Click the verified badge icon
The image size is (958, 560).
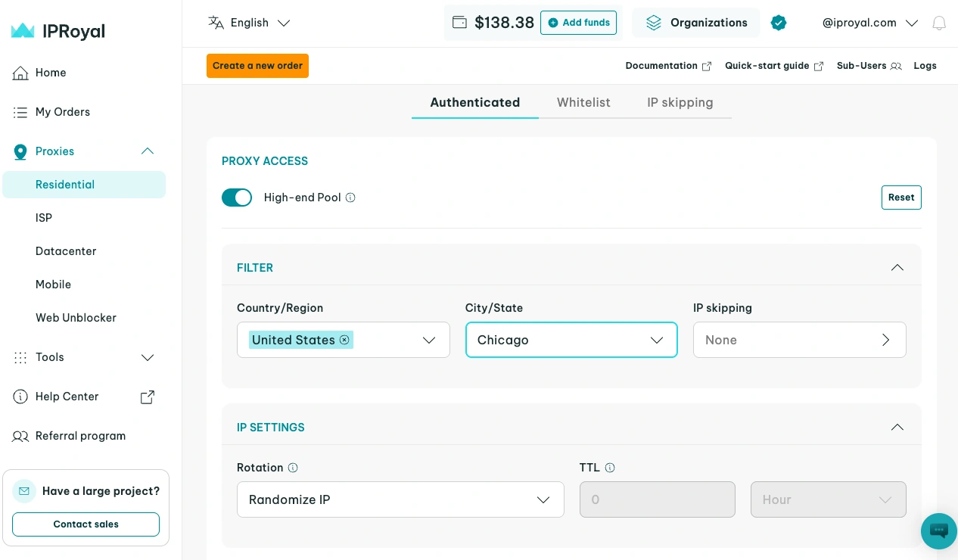click(x=779, y=23)
